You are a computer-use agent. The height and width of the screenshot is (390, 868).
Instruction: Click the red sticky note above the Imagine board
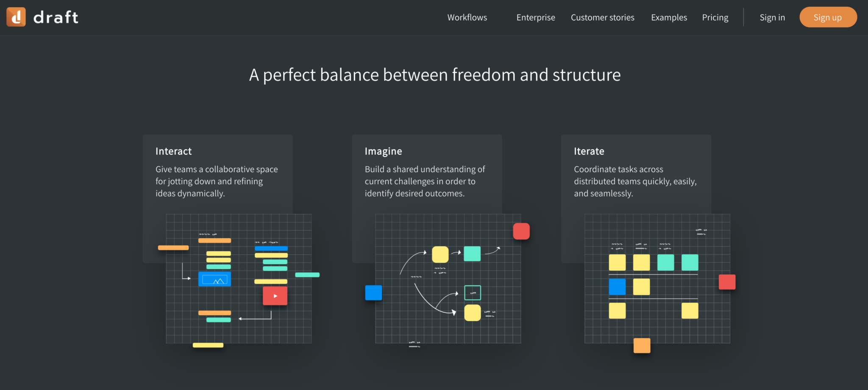tap(521, 231)
